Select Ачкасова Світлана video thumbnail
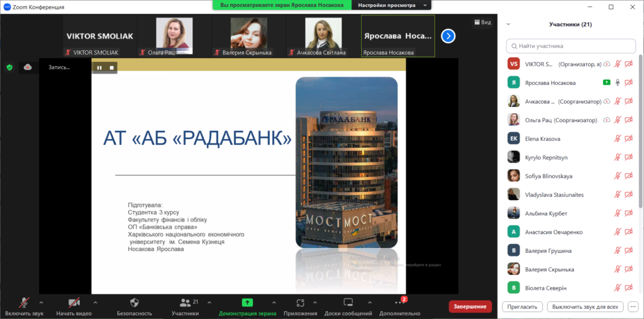This screenshot has height=319, width=644. tap(323, 36)
